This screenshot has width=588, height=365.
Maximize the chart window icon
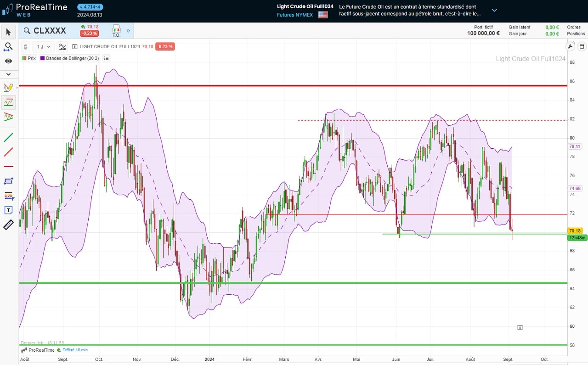coord(582,46)
